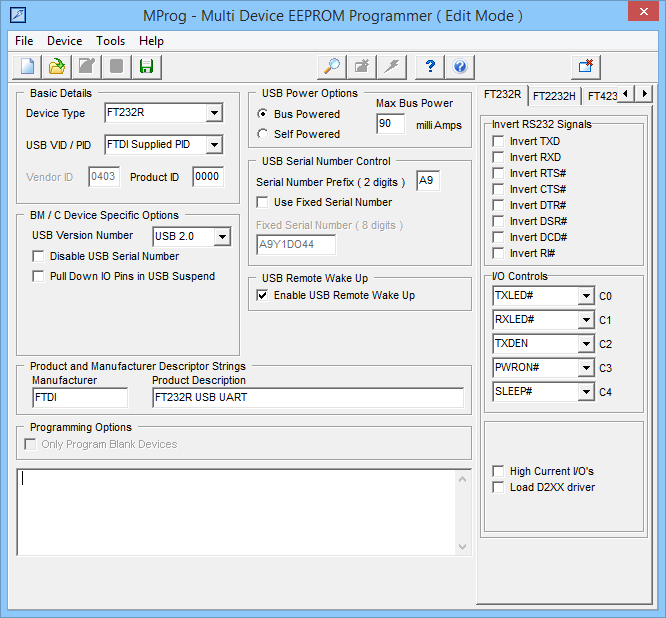Open the Device Type dropdown

(214, 113)
